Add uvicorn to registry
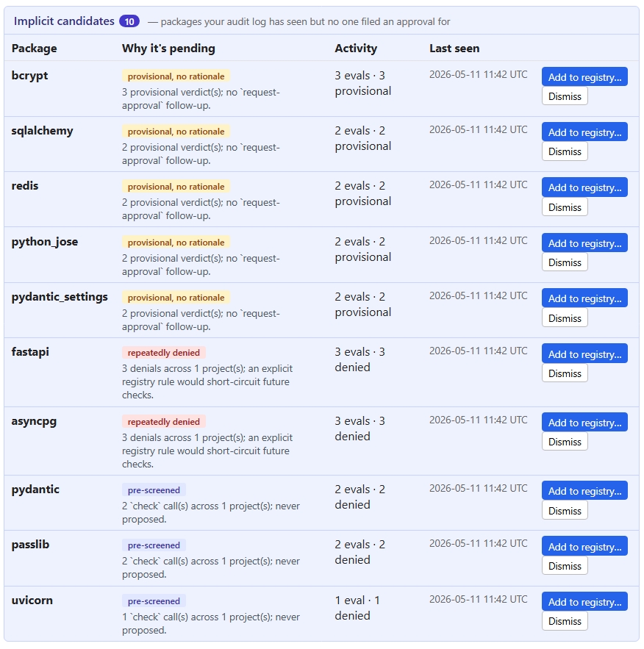 click(x=584, y=601)
